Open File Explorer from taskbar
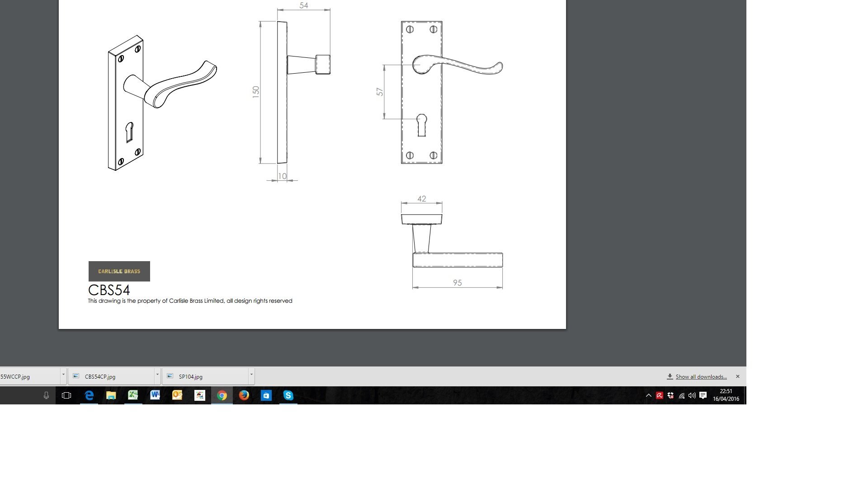Viewport: 868px width, 488px height. 111,395
